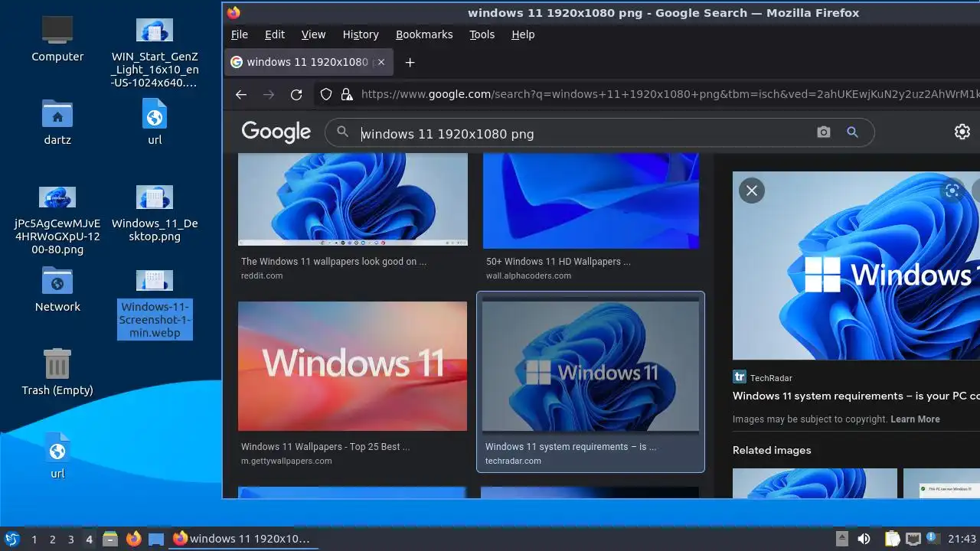This screenshot has width=980, height=551.
Task: Click the Google logo
Action: pyautogui.click(x=276, y=132)
